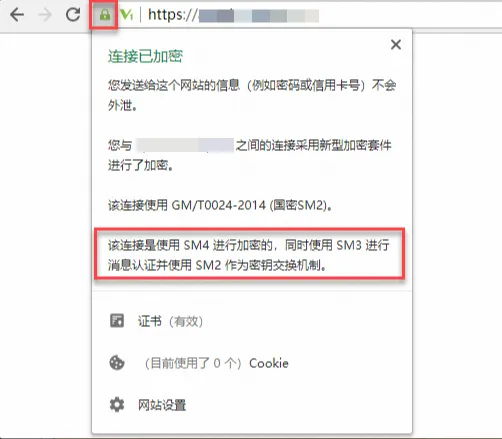Click the green padlock security icon
The image size is (502, 439).
[x=105, y=15]
